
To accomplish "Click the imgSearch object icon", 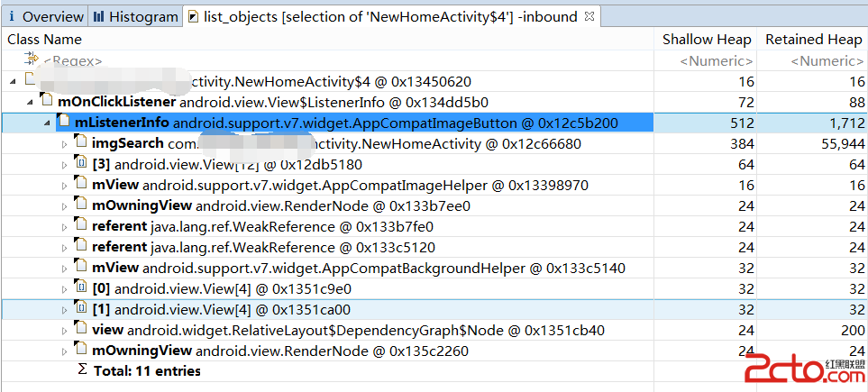I will pyautogui.click(x=80, y=142).
